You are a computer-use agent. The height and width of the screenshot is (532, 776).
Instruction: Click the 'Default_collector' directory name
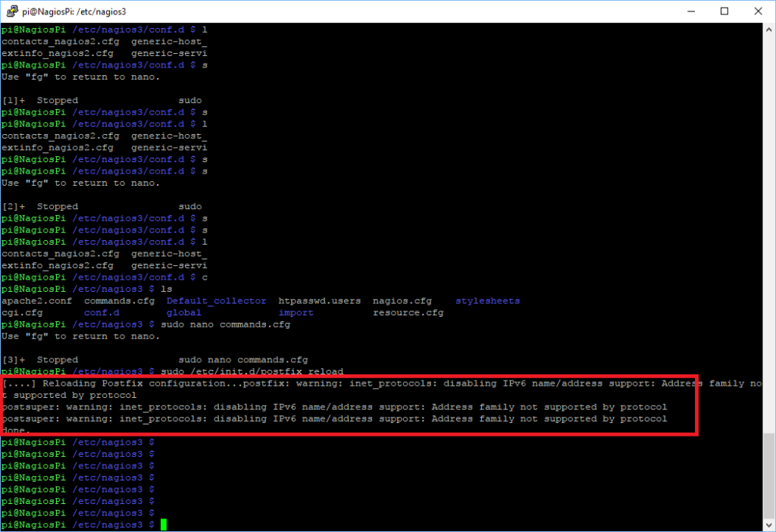(216, 301)
